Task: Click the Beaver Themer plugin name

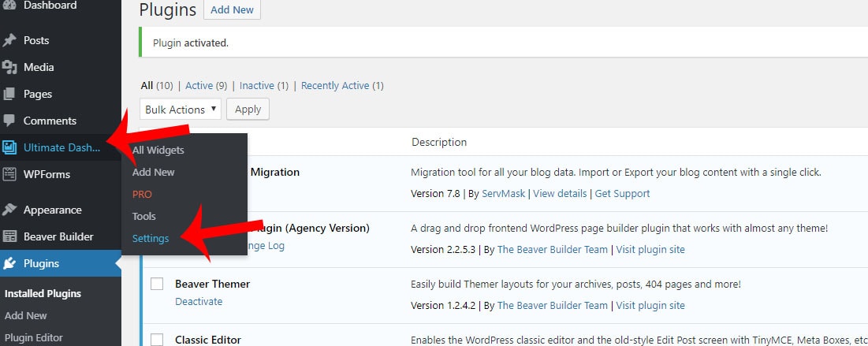Action: coord(213,284)
